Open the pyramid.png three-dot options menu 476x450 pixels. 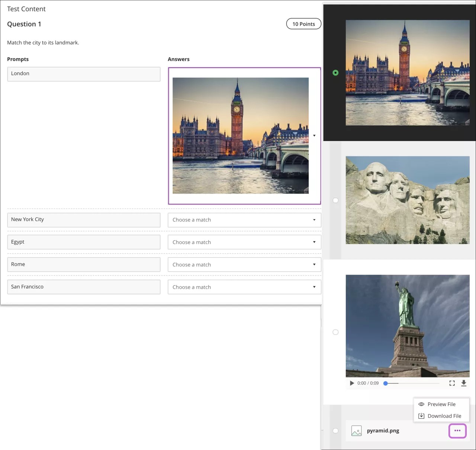tap(457, 431)
